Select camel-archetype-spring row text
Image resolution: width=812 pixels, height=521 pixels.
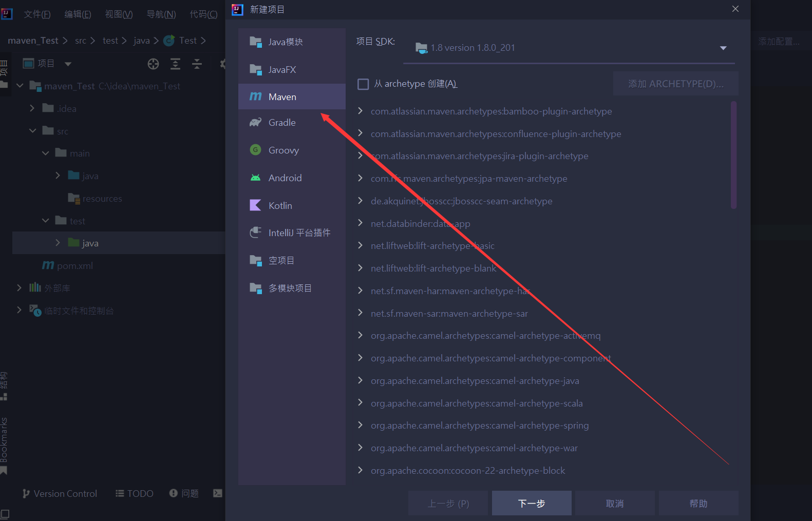pos(480,426)
